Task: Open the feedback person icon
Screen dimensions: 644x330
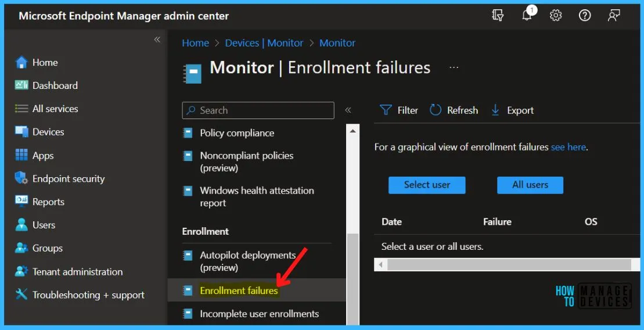Action: pos(614,16)
